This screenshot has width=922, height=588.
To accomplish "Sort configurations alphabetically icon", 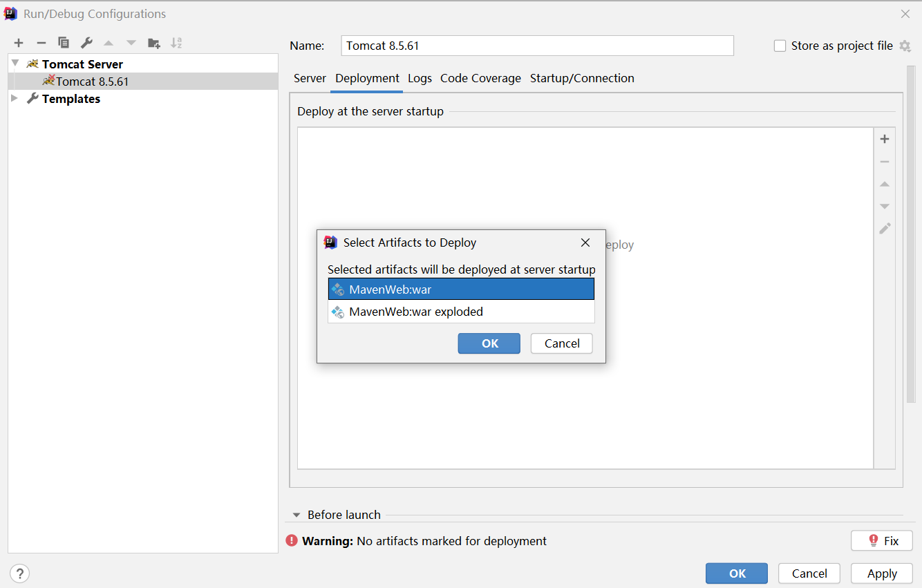I will pyautogui.click(x=176, y=43).
